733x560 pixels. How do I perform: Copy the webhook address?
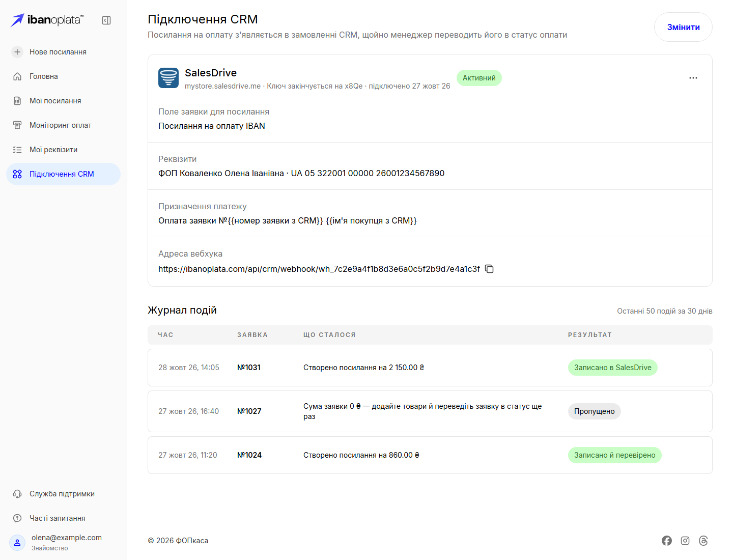click(489, 269)
